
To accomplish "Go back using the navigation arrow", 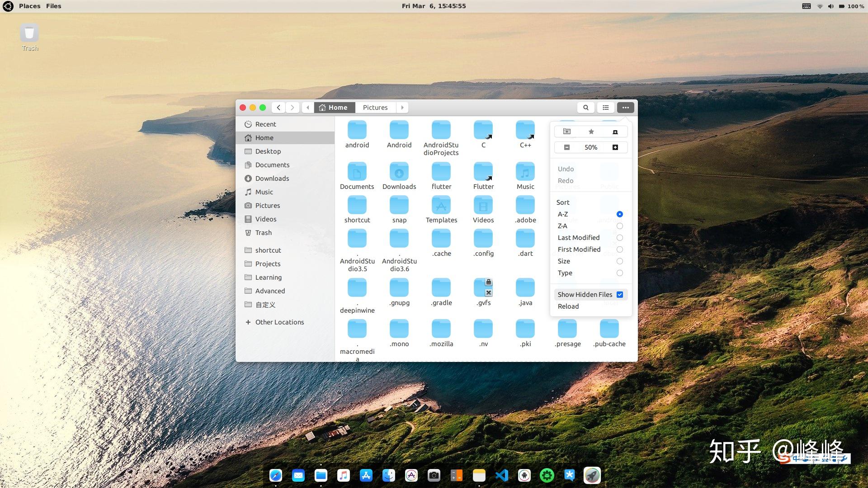I will (278, 107).
